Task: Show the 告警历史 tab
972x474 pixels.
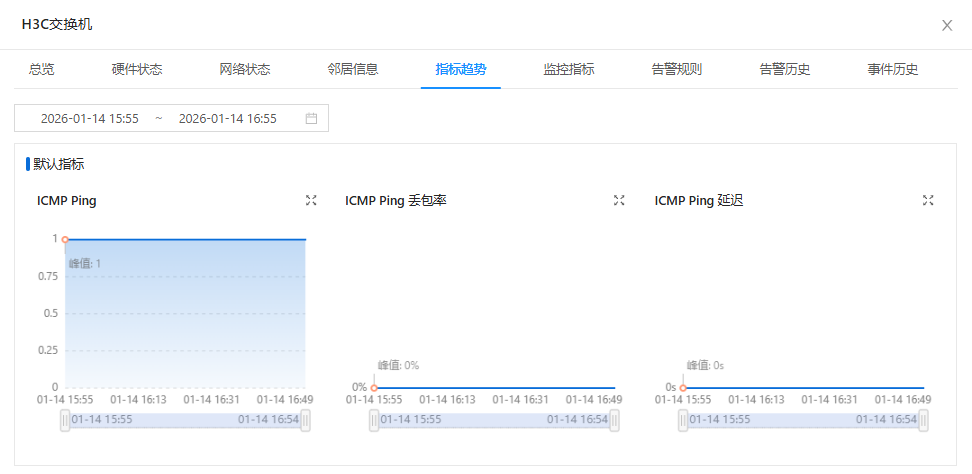Action: [x=785, y=69]
